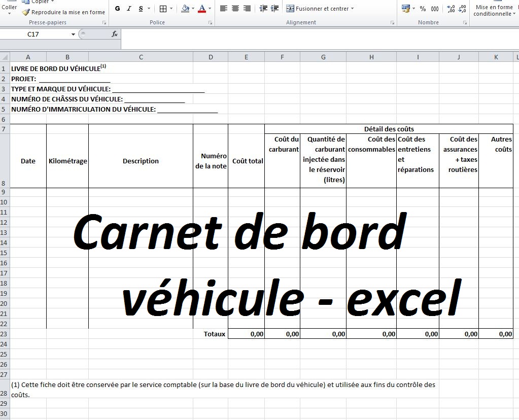Decrease decimal places
The width and height of the screenshot is (519, 420).
pos(462,9)
